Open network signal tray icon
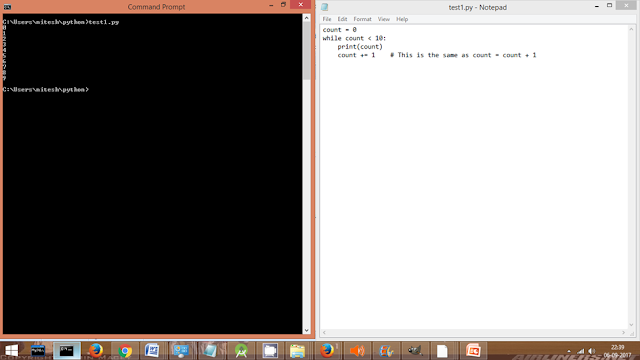The height and width of the screenshot is (360, 640). coord(580,351)
